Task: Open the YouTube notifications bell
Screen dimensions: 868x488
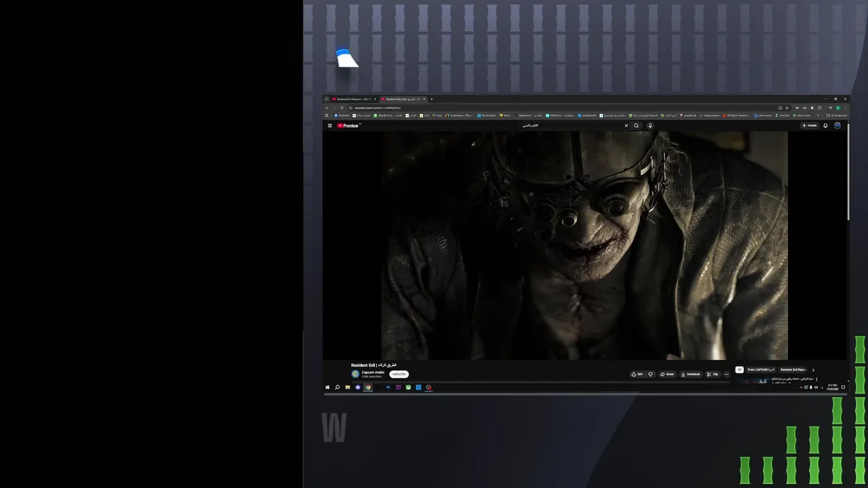Action: coord(825,125)
